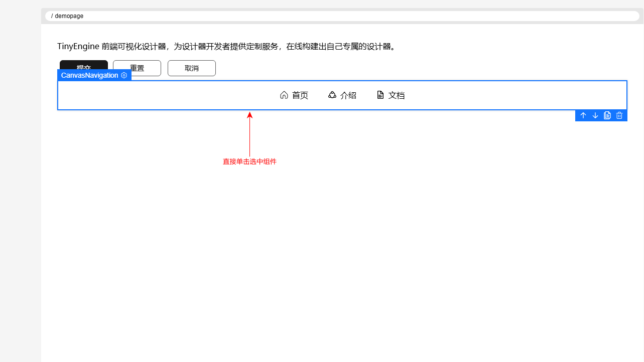Viewport: 644px width, 362px height.
Task: Select the 文档 navigation item
Action: pos(397,95)
